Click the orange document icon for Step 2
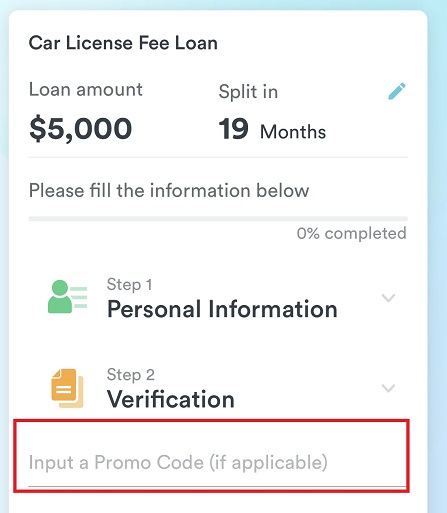The width and height of the screenshot is (447, 513). click(x=67, y=388)
